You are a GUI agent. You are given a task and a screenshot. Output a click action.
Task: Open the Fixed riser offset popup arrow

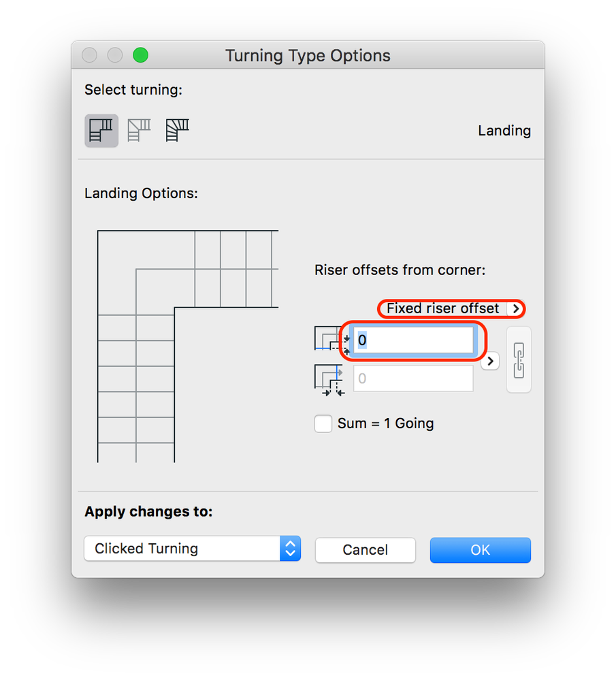pos(515,309)
